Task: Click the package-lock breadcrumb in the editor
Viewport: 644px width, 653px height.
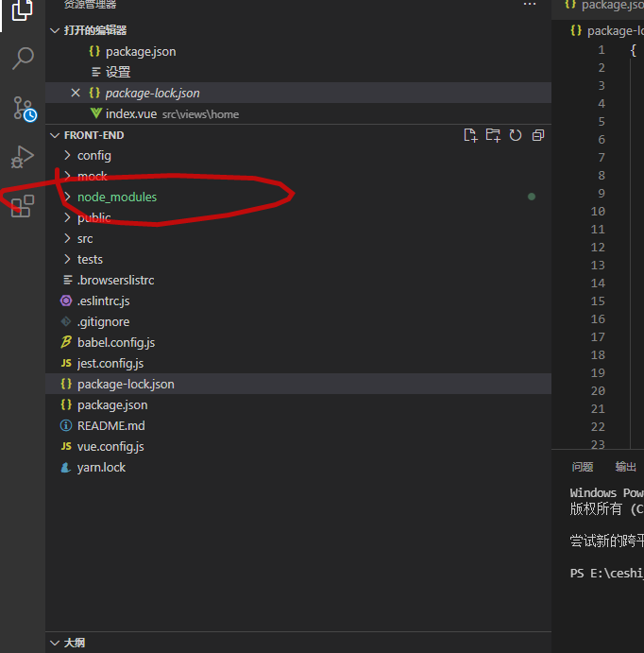Action: (x=607, y=31)
